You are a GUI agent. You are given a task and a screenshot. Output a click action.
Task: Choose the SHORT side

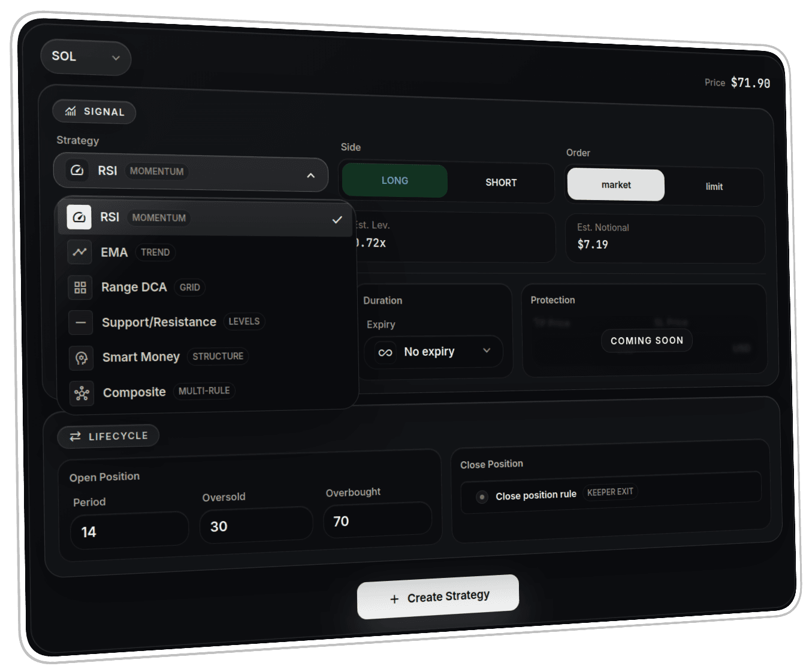(x=501, y=182)
